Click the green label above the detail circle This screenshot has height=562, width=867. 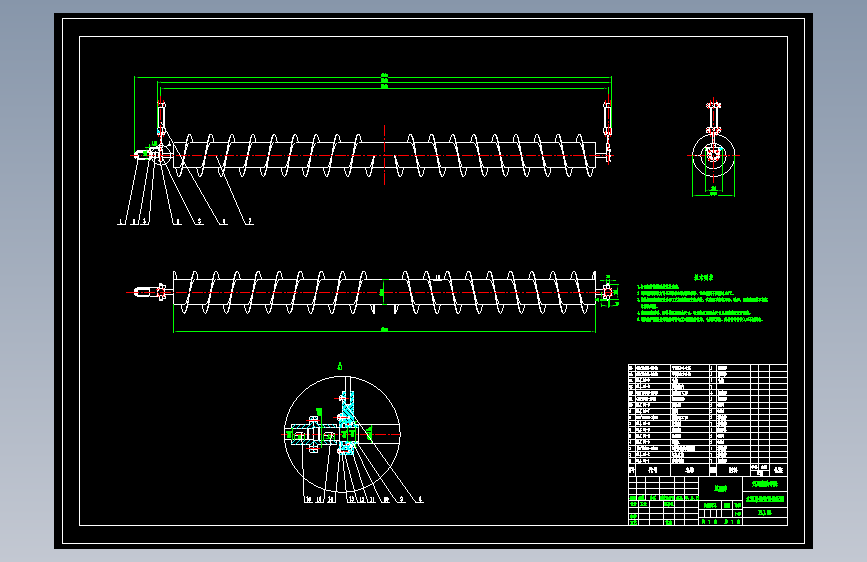(x=340, y=366)
